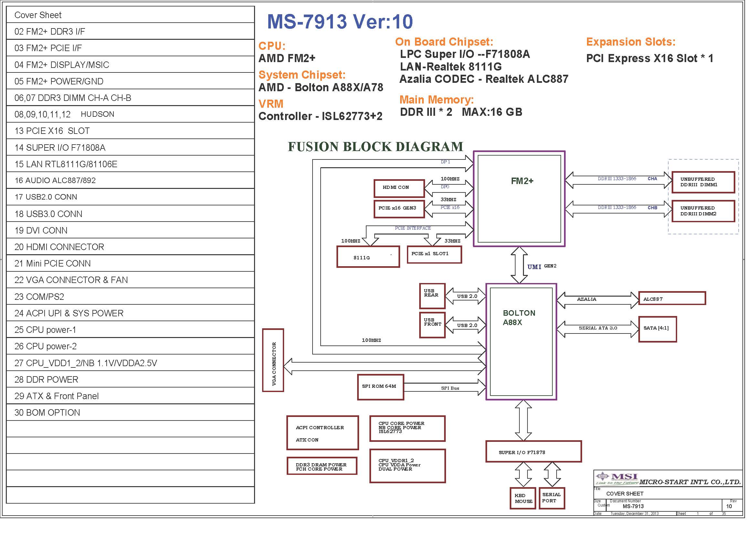Click the "8111G" LAN diagram block

368,257
